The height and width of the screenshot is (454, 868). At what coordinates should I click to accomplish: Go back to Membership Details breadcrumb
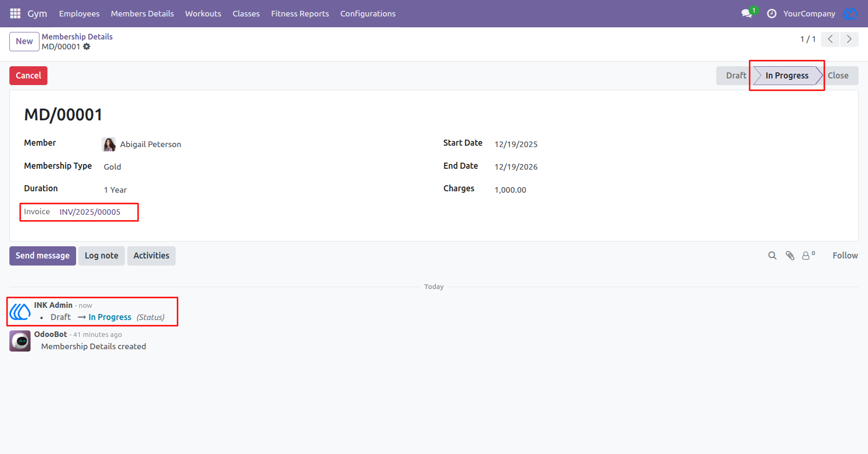click(x=77, y=37)
